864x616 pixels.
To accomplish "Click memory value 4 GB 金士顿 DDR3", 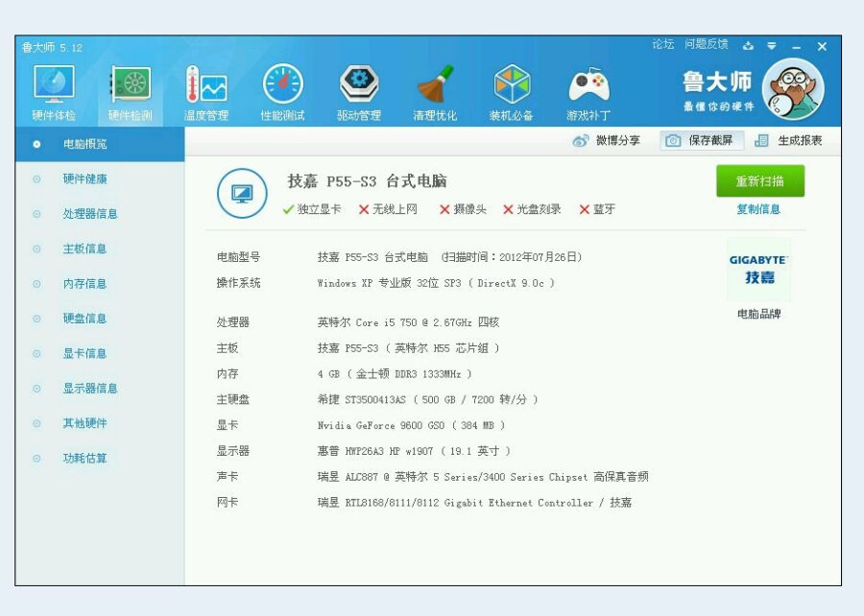I will (x=395, y=374).
